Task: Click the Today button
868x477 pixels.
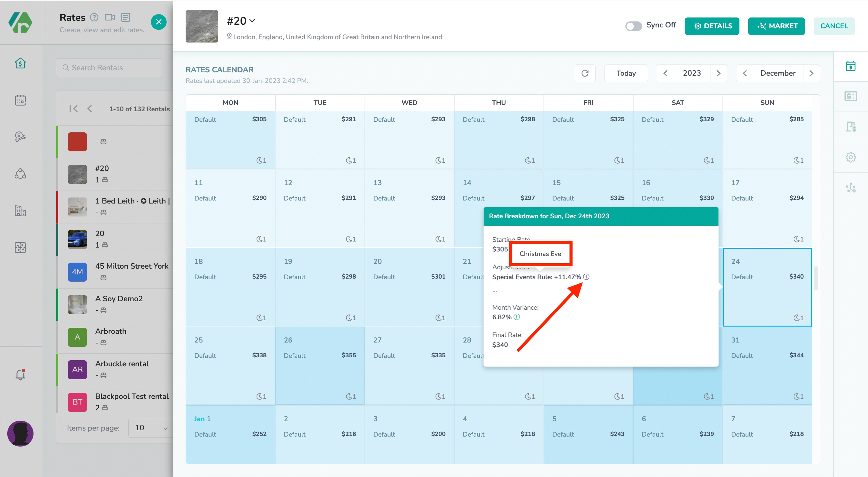Action: pyautogui.click(x=626, y=73)
